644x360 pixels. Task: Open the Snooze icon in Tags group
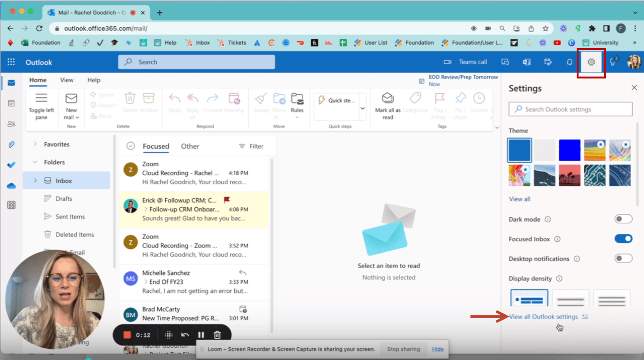tap(479, 99)
